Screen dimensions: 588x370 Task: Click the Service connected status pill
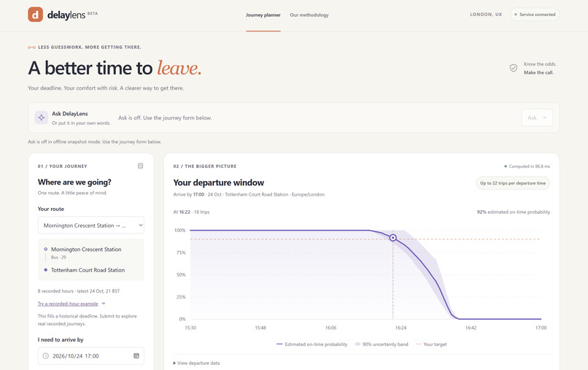[x=535, y=15]
